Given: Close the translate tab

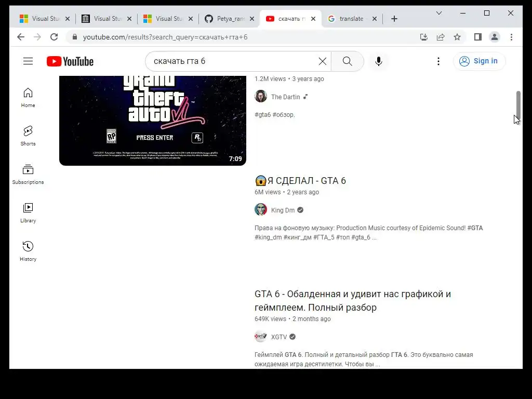Looking at the screenshot, I should (375, 19).
